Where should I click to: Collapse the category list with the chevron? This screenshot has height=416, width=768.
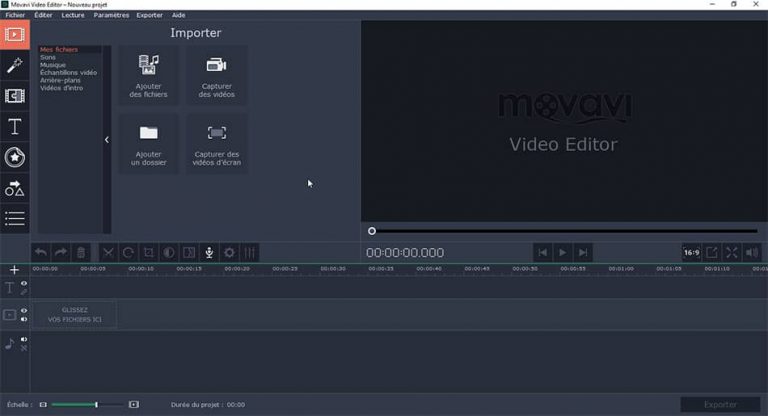(x=107, y=140)
